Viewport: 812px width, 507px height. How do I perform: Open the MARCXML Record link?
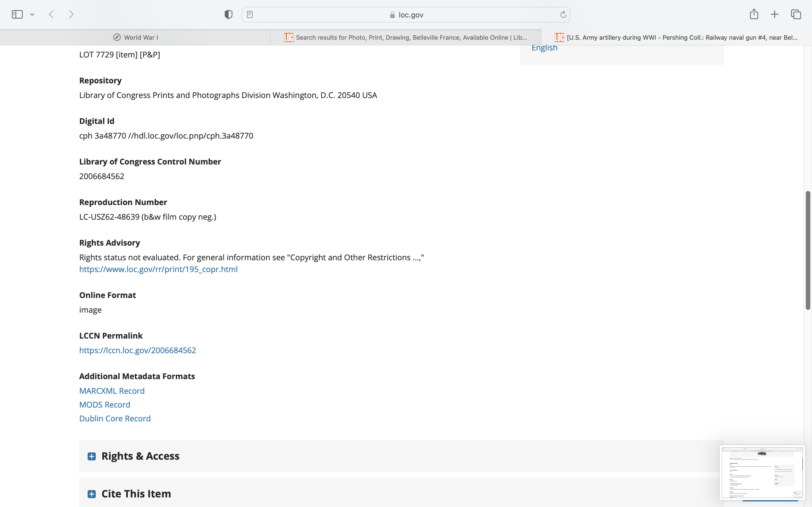(x=112, y=391)
